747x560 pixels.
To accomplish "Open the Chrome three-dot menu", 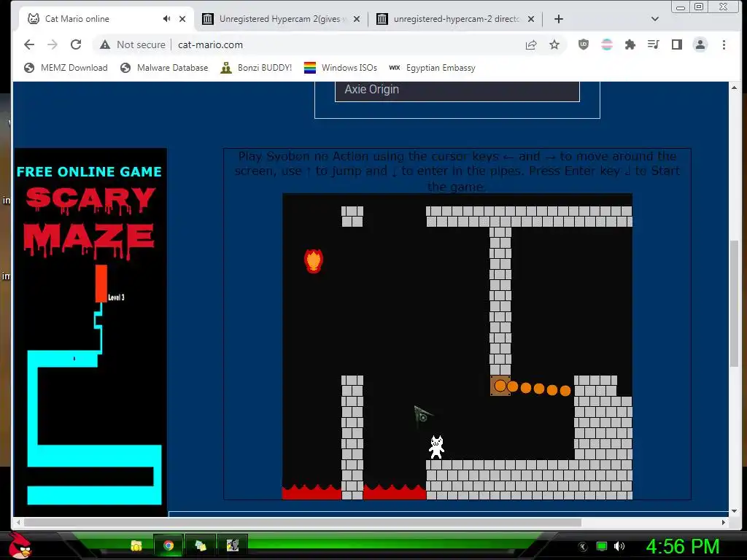I will click(x=724, y=44).
